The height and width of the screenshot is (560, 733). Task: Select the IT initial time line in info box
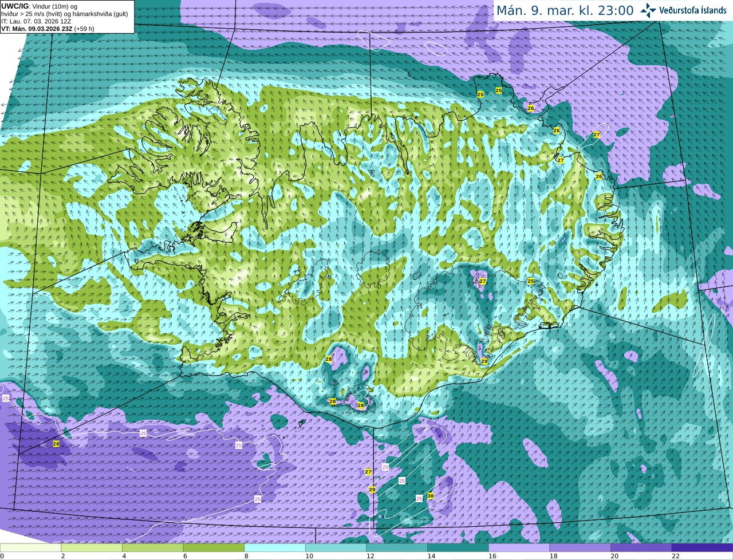pyautogui.click(x=36, y=21)
